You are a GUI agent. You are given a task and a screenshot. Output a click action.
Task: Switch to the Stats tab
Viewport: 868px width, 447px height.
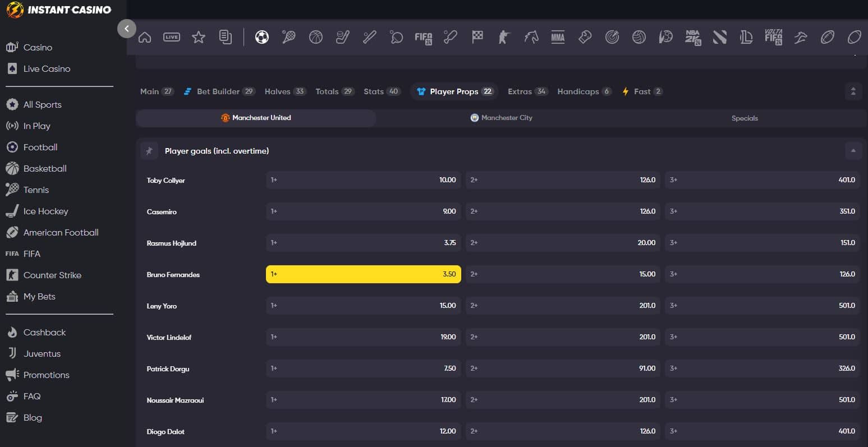[382, 91]
